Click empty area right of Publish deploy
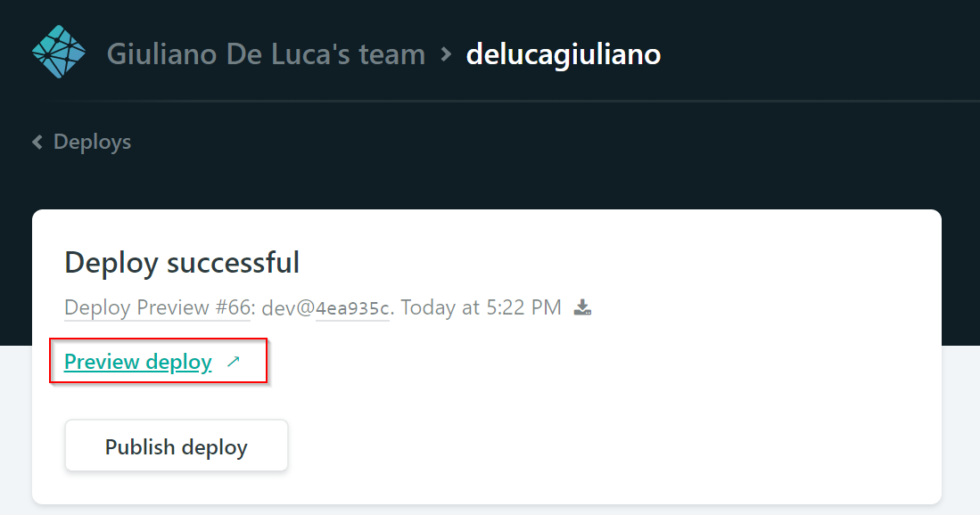Screen dimensions: 980x515 [613, 446]
